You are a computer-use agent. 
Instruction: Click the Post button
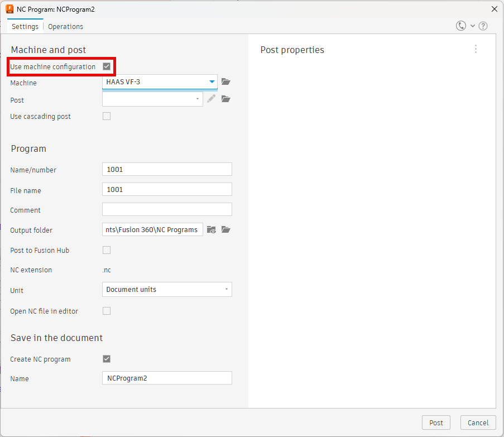[436, 422]
